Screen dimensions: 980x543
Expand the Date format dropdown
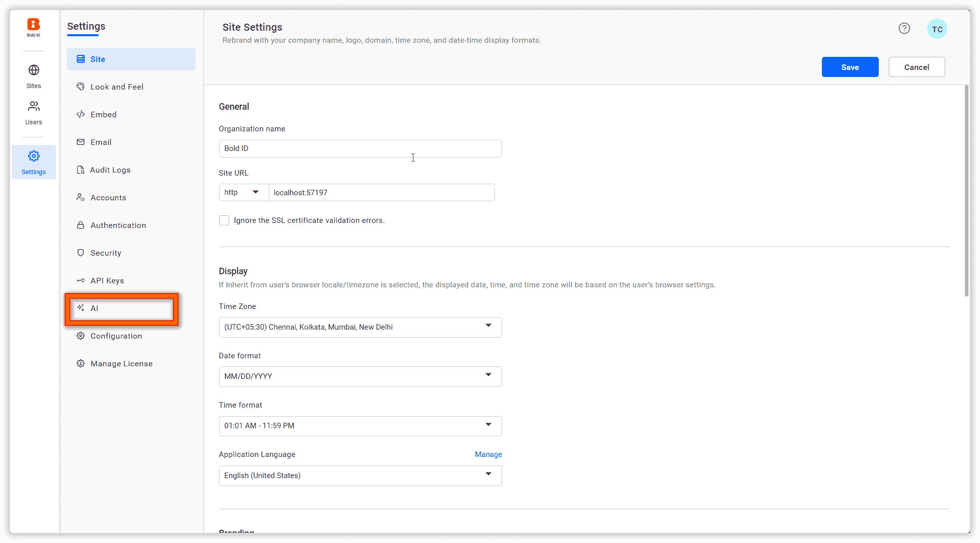click(360, 376)
